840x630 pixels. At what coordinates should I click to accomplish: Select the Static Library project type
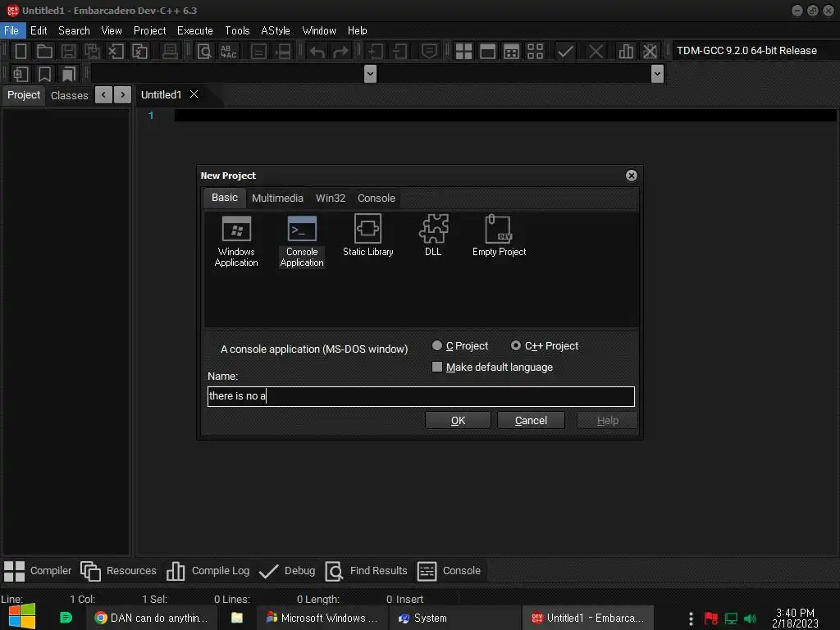pyautogui.click(x=368, y=235)
